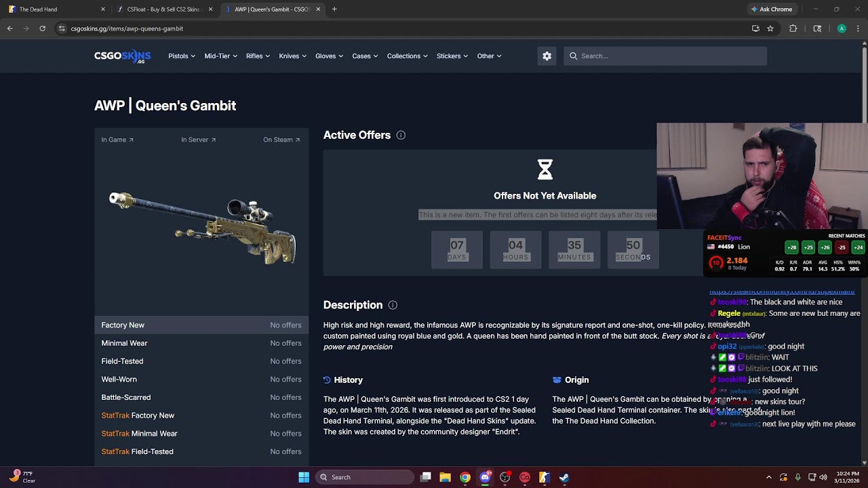
Task: Open File Explorer from taskbar
Action: pyautogui.click(x=445, y=477)
